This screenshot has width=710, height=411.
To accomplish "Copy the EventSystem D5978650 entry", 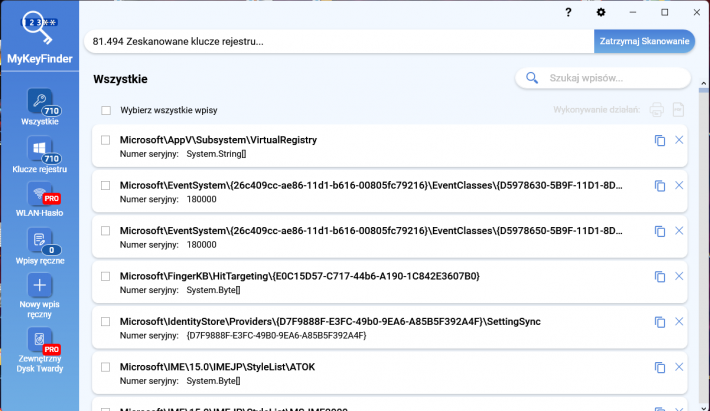I will click(x=660, y=231).
